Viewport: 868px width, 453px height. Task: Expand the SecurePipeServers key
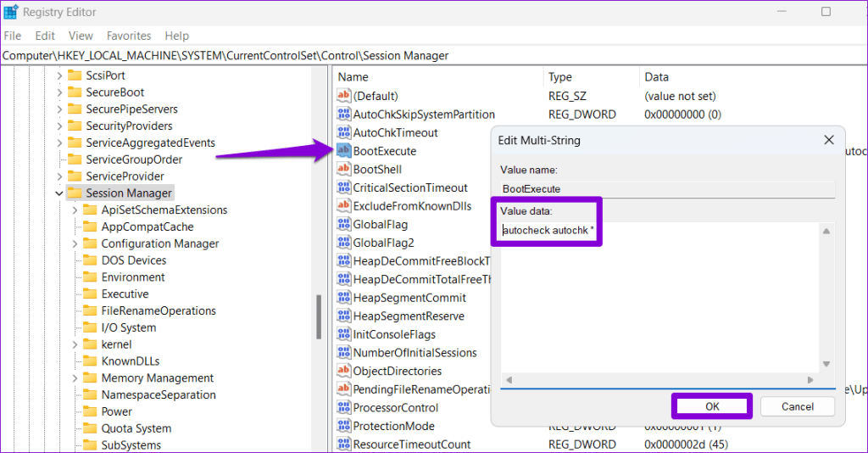pos(59,109)
